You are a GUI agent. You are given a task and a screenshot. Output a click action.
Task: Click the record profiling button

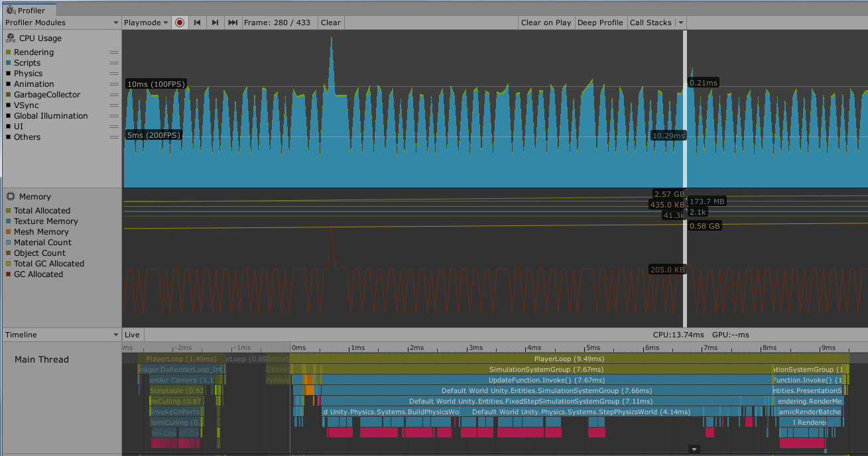click(180, 23)
